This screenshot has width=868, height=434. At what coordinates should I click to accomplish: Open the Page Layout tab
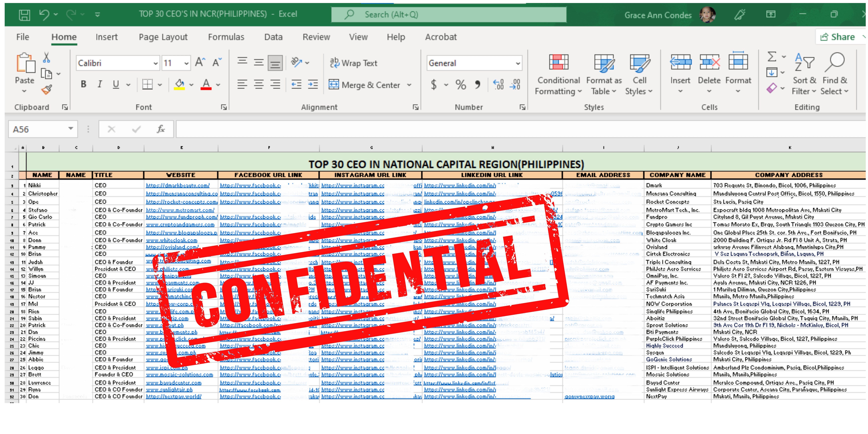tap(163, 37)
